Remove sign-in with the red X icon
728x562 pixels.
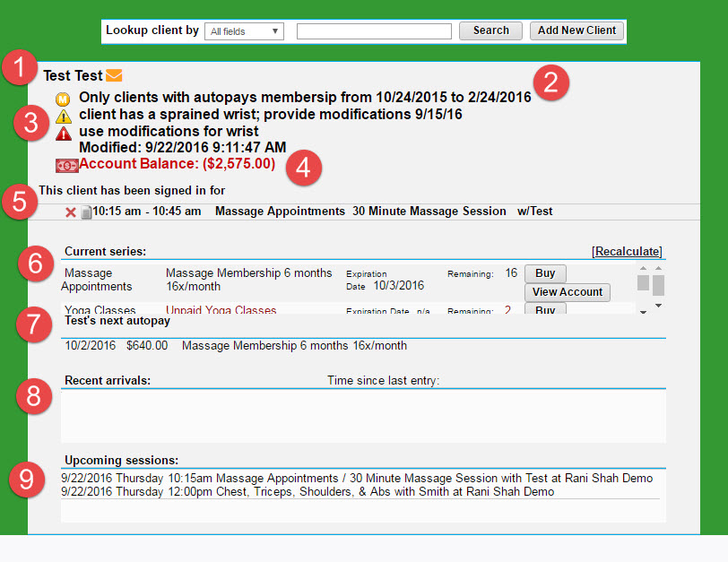point(71,212)
